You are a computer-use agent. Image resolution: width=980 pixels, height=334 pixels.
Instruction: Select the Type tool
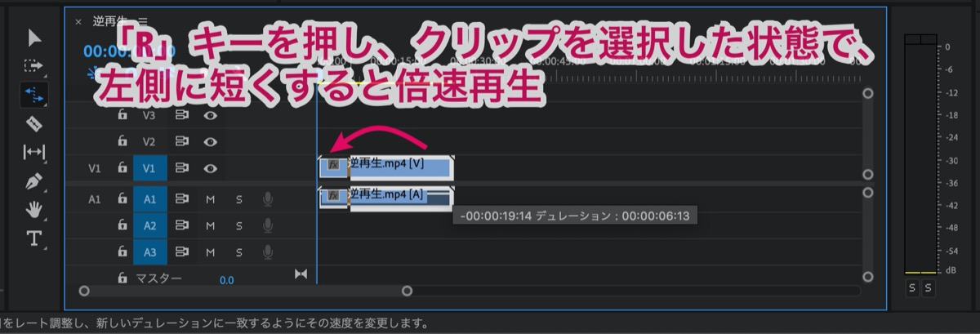click(x=34, y=238)
